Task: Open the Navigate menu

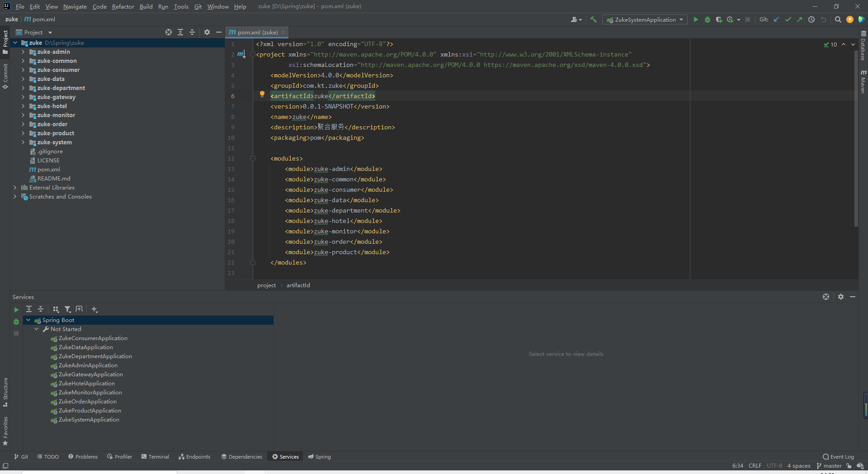Action: click(75, 6)
